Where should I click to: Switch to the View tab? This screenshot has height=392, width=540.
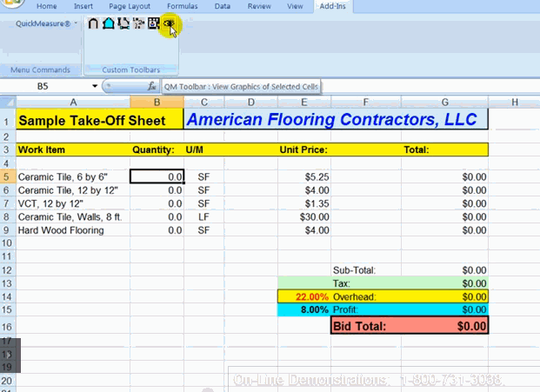tap(295, 6)
